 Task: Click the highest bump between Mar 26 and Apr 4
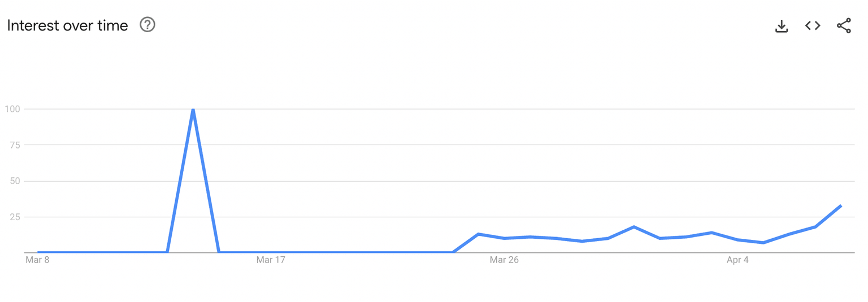click(x=634, y=227)
